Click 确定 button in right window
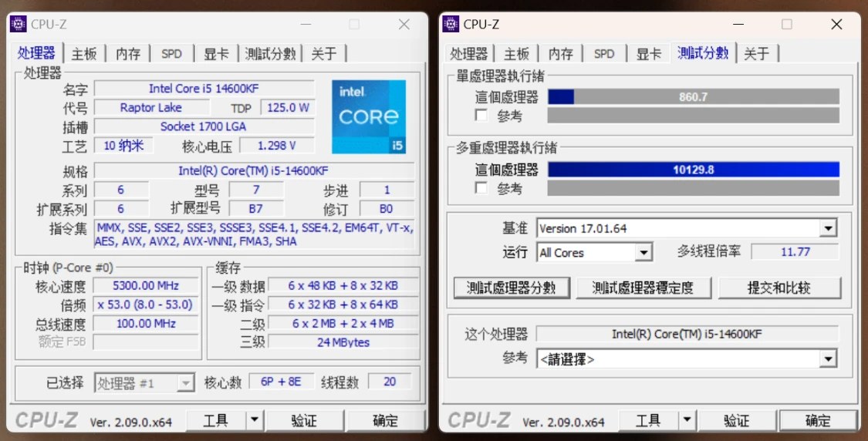Screen dimensions: 868x441 [x=818, y=420]
